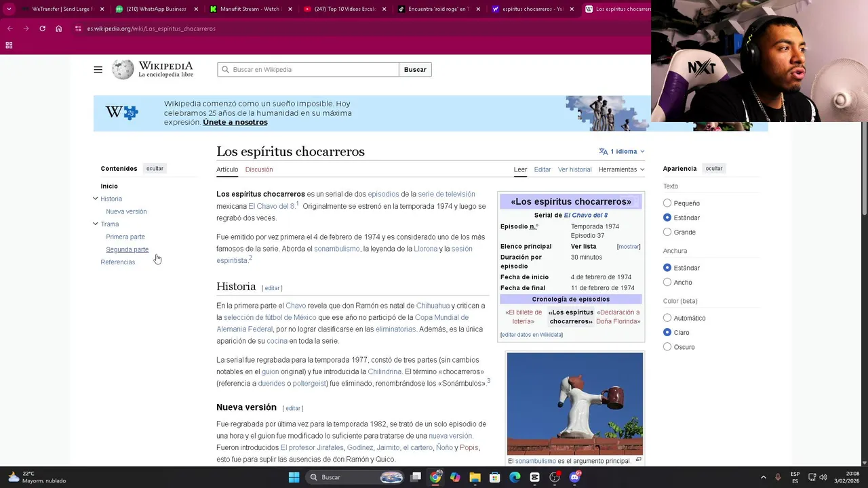868x488 pixels.
Task: Open CapCut from the taskbar
Action: point(534,477)
